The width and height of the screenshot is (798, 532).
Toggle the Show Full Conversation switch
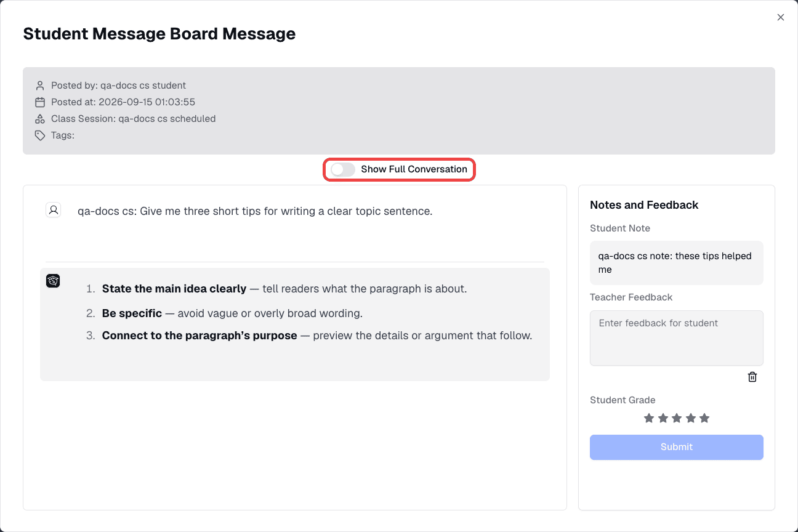343,169
